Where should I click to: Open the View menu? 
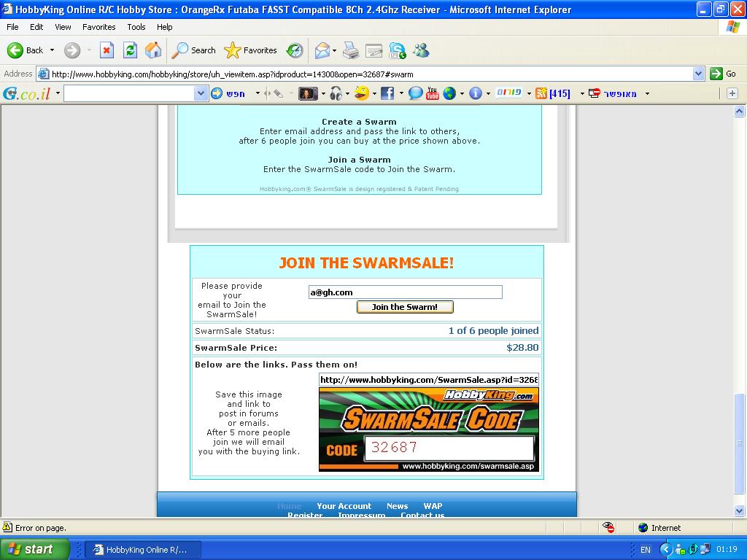click(x=63, y=27)
